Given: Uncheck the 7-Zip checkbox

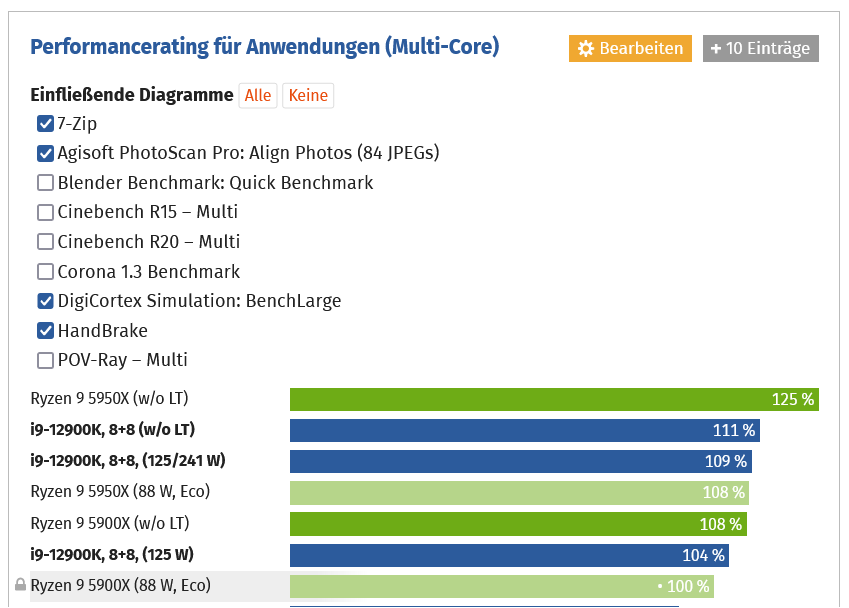Looking at the screenshot, I should click(45, 123).
